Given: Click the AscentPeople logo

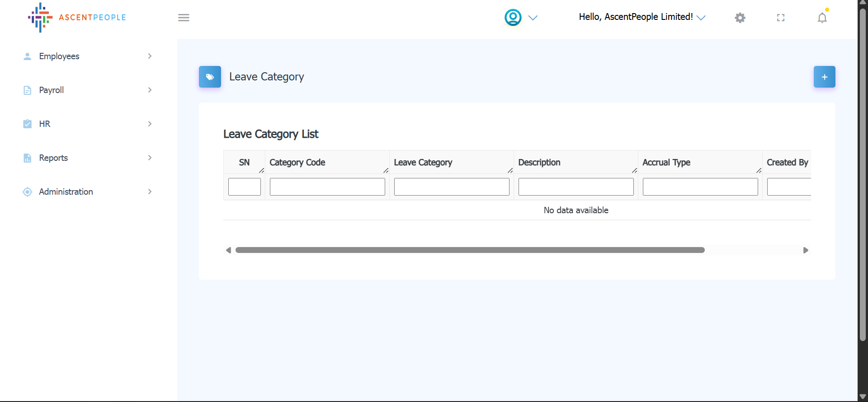Looking at the screenshot, I should (x=77, y=18).
